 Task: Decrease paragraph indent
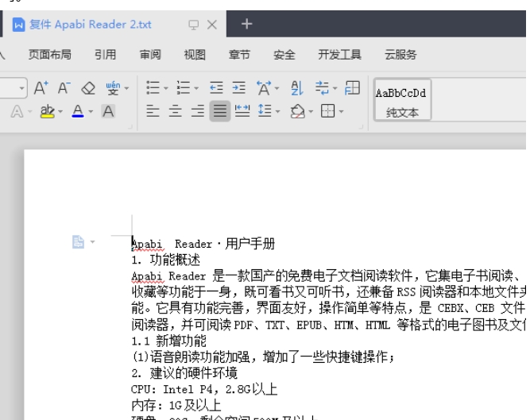[x=216, y=88]
